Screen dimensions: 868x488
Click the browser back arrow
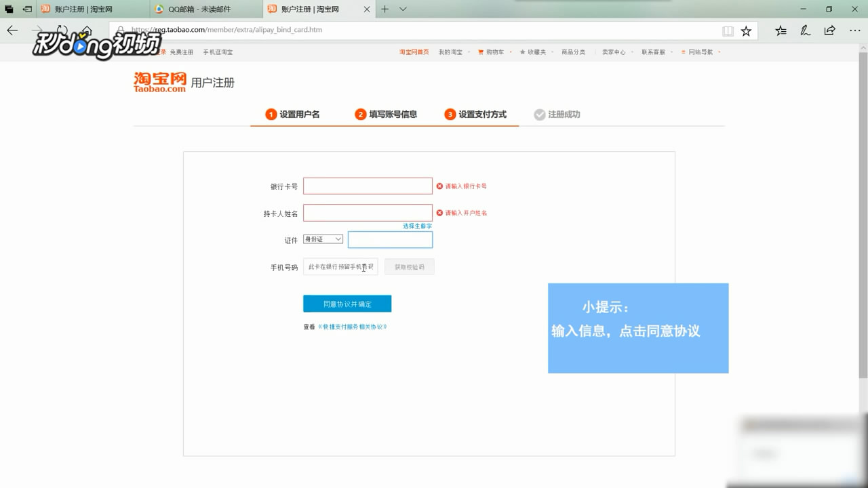click(12, 30)
